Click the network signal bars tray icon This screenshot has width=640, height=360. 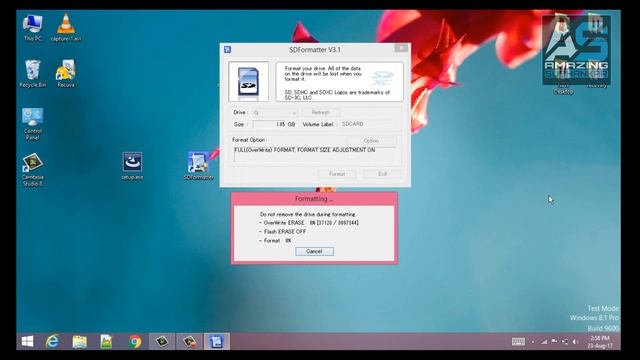[x=544, y=342]
